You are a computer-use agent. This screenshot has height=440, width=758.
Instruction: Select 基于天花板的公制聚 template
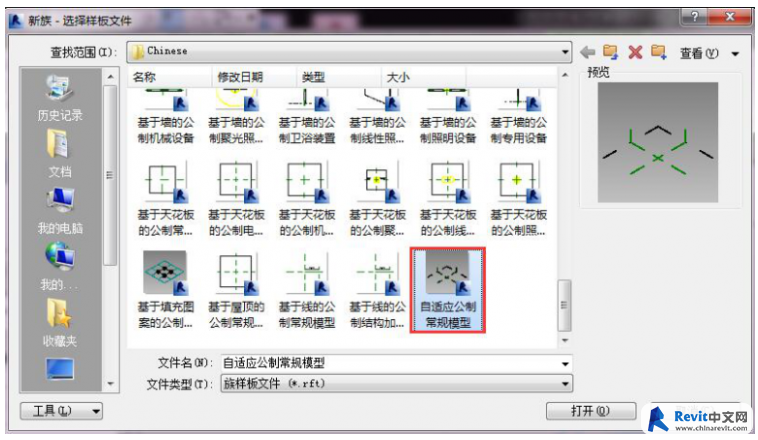point(377,199)
